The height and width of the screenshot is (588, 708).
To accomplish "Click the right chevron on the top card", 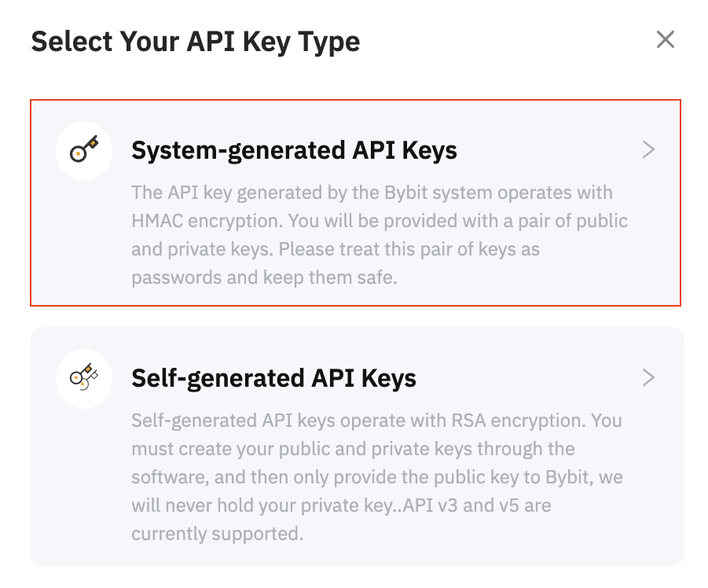I will 648,149.
